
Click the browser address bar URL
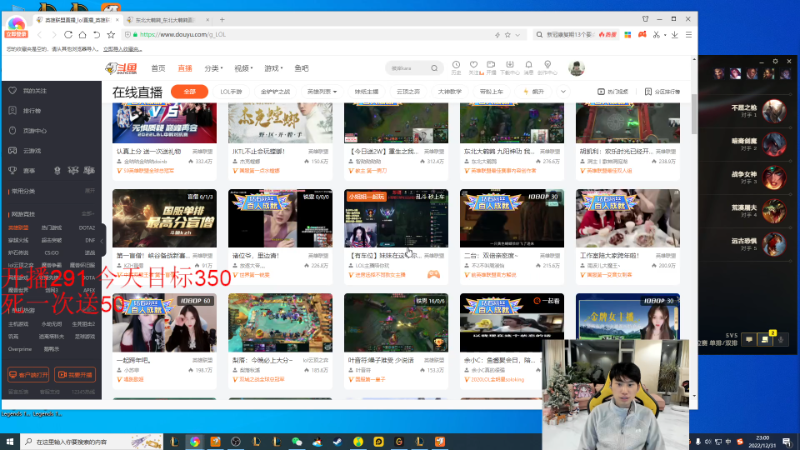click(183, 35)
